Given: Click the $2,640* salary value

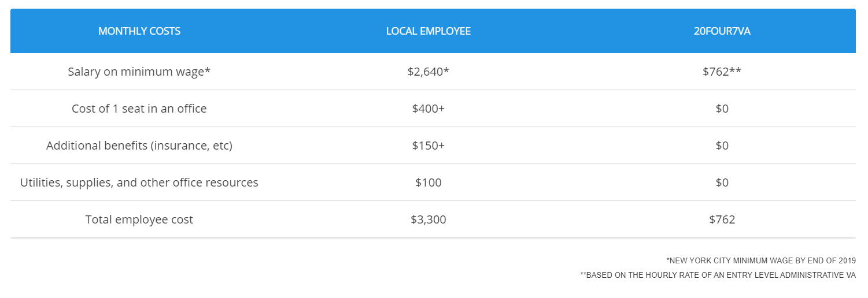Looking at the screenshot, I should [429, 72].
